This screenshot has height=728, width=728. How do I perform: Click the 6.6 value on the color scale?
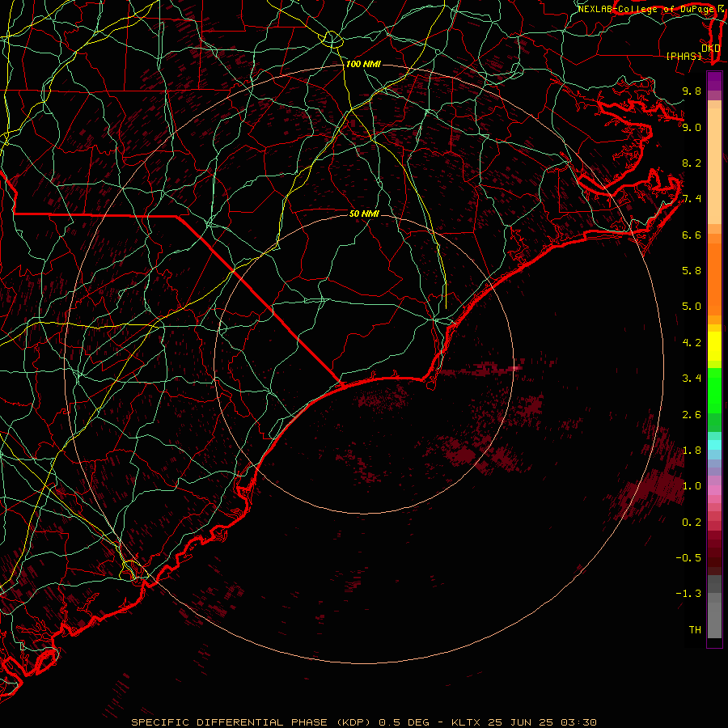click(692, 235)
